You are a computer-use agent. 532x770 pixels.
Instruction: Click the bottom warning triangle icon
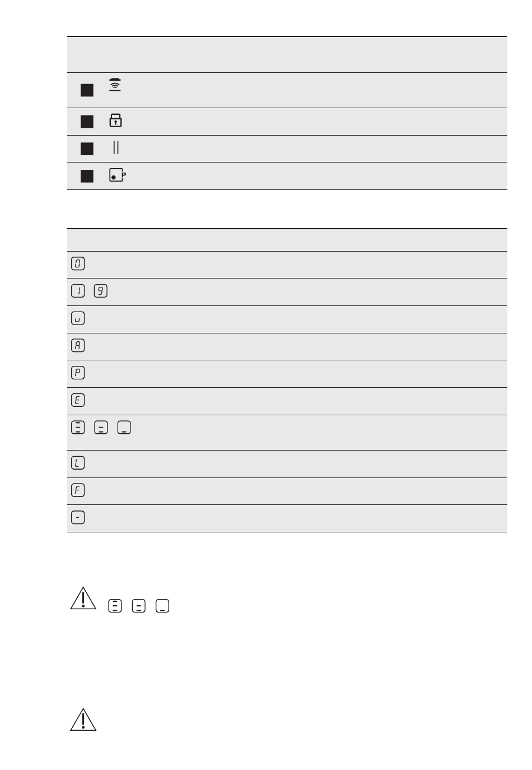(83, 720)
